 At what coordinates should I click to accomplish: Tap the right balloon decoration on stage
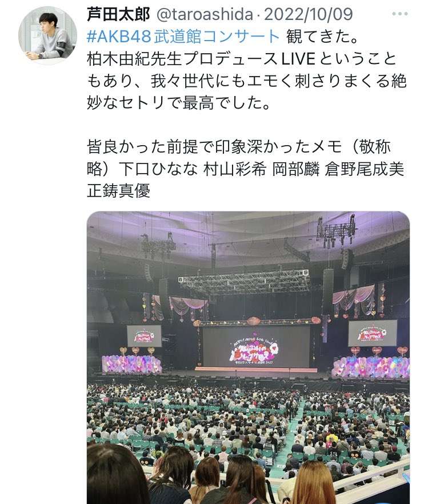[370, 367]
